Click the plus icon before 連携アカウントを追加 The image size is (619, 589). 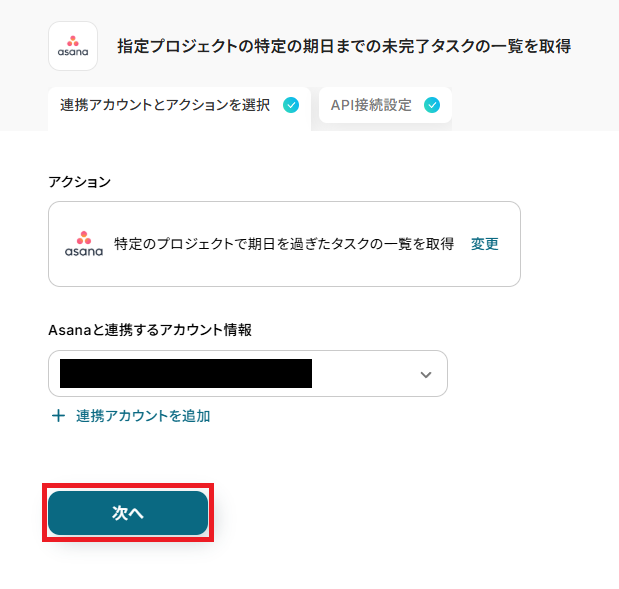(58, 416)
